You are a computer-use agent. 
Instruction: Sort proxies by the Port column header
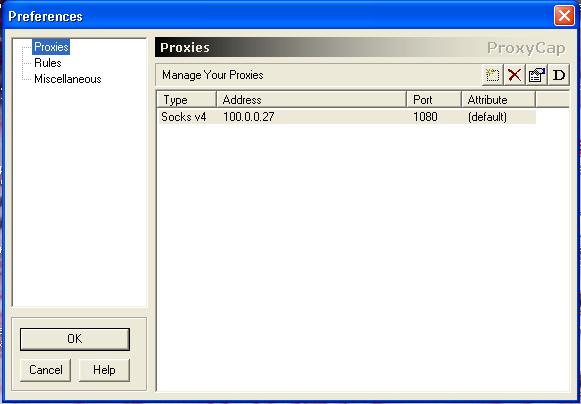(434, 99)
